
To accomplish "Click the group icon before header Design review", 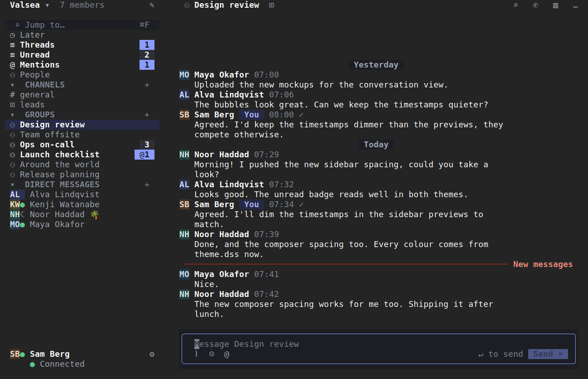I will point(187,5).
